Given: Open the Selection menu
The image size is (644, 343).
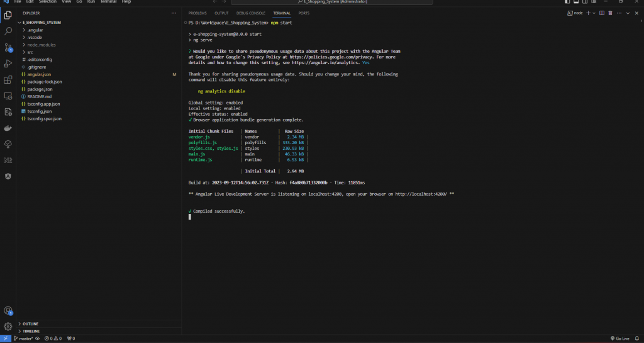Looking at the screenshot, I should coord(48,2).
